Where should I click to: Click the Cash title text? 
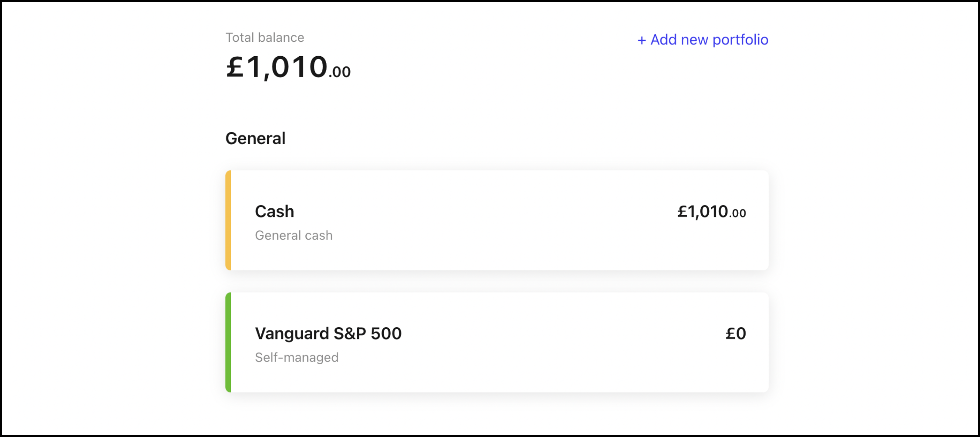tap(274, 211)
